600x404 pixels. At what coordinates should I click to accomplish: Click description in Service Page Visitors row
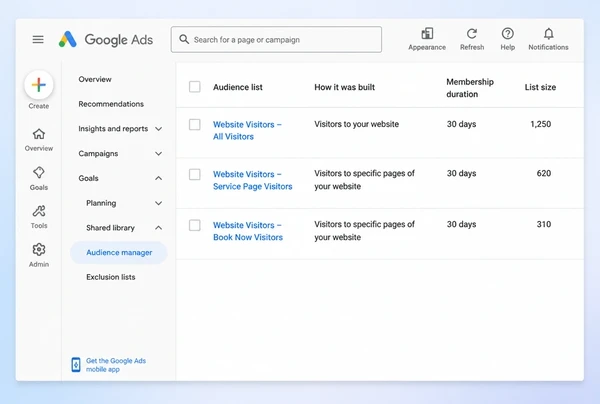(x=364, y=180)
